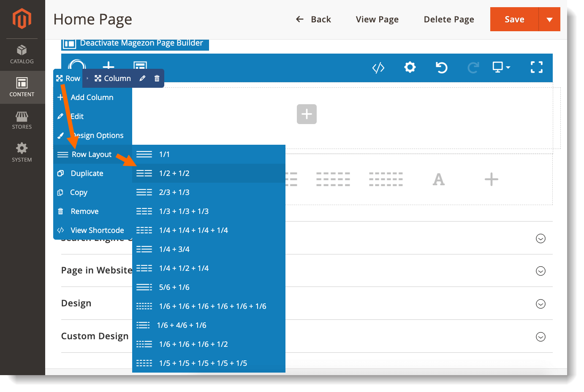The width and height of the screenshot is (584, 392).
Task: Click Deactivate Magezon Page Builder
Action: [135, 43]
